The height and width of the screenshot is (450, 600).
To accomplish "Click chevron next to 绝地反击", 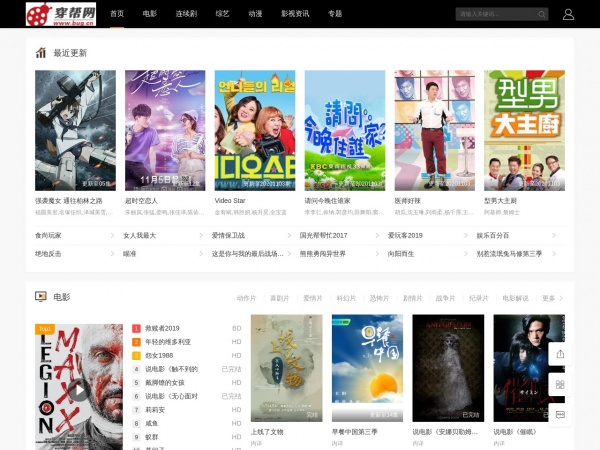I will tap(112, 254).
